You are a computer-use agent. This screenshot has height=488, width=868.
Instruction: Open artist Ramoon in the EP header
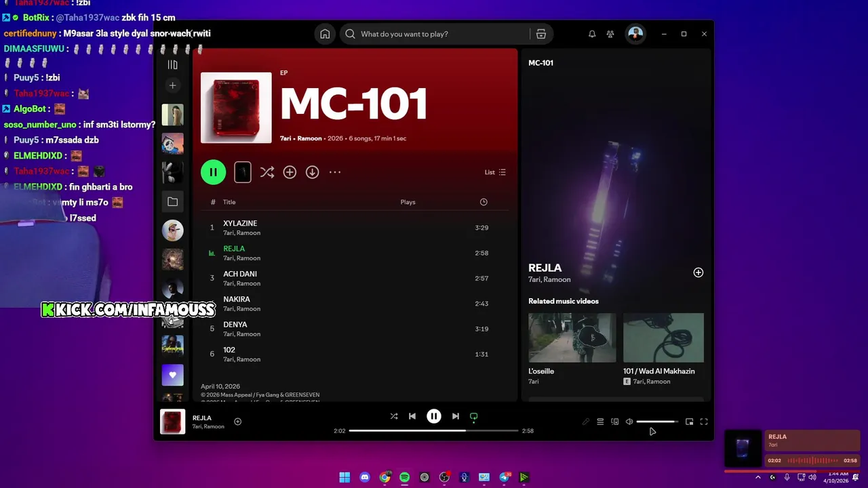point(309,138)
